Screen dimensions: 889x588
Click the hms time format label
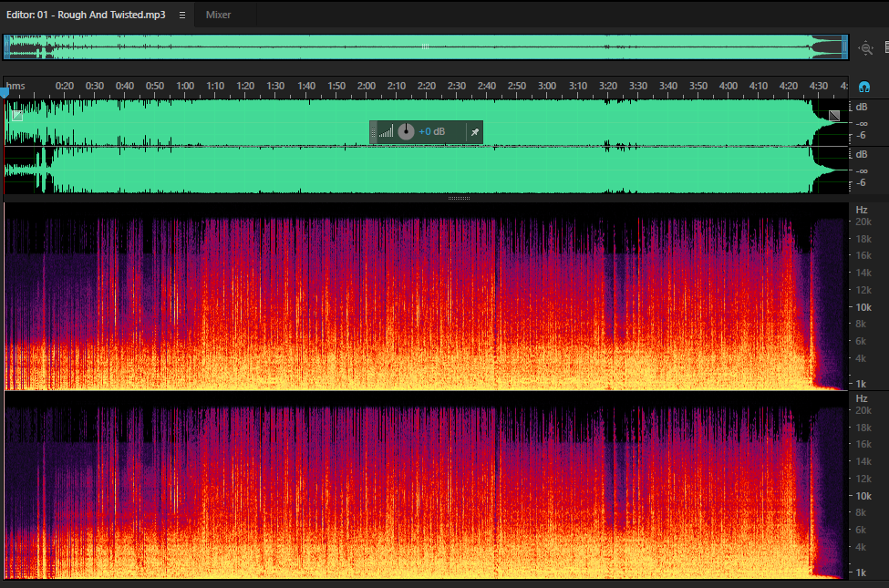[16, 86]
